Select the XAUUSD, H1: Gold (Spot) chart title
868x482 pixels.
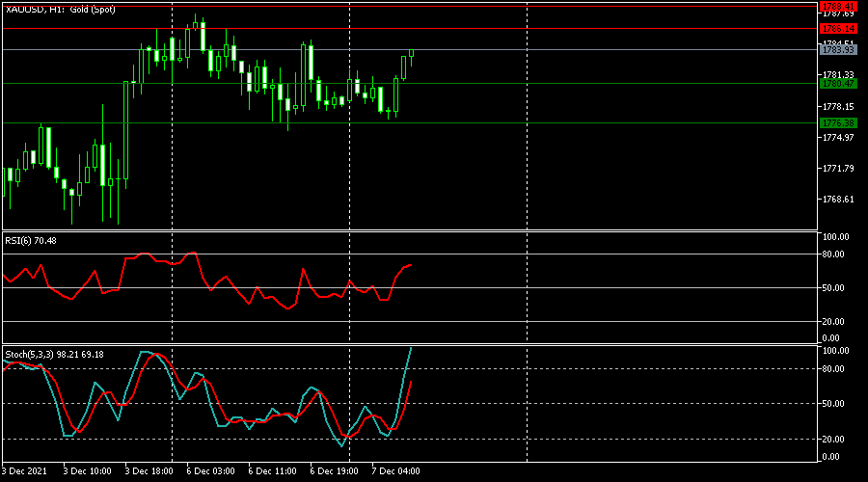click(61, 10)
